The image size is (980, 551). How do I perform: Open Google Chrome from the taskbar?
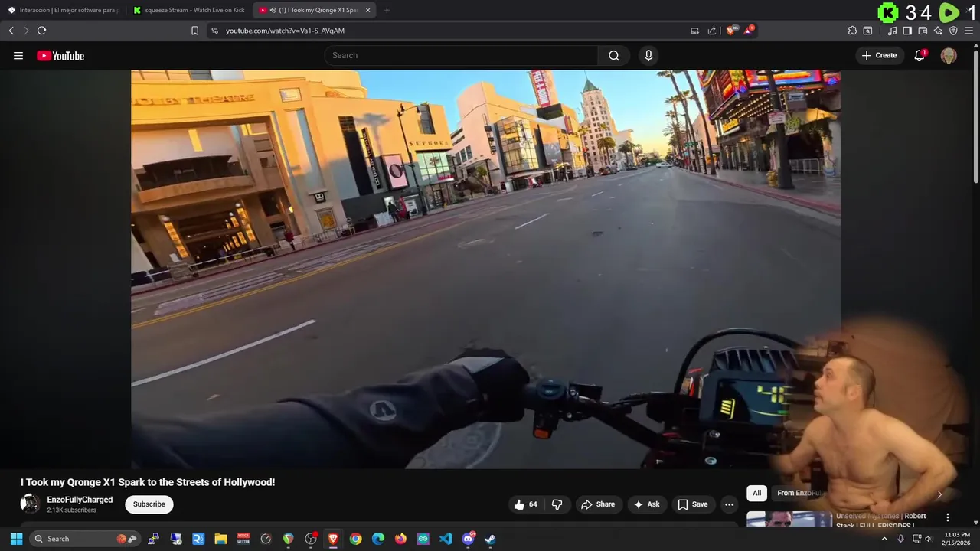pyautogui.click(x=356, y=539)
